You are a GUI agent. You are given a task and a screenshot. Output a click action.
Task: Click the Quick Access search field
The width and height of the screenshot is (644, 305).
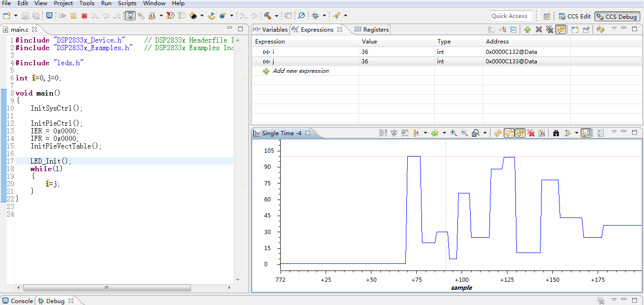point(511,16)
